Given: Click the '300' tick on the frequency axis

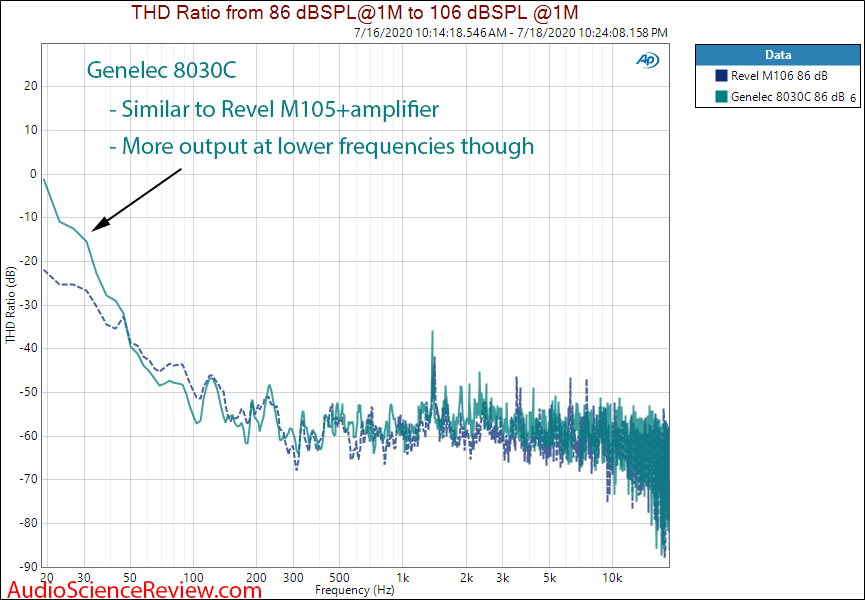Looking at the screenshot, I should (x=293, y=578).
